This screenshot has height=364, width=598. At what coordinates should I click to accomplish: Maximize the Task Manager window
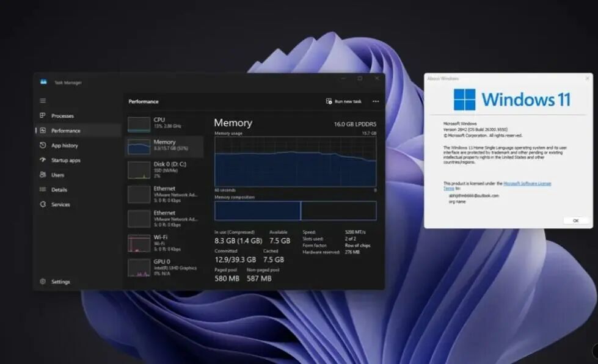click(360, 78)
